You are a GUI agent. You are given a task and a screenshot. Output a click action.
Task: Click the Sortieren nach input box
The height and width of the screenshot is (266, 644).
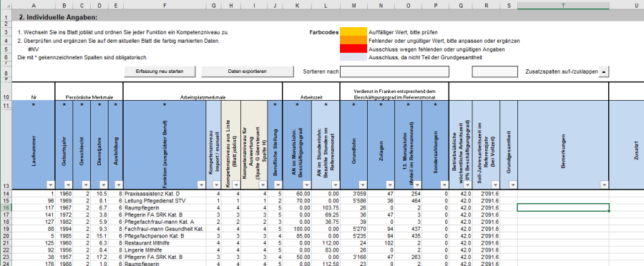[x=395, y=72]
